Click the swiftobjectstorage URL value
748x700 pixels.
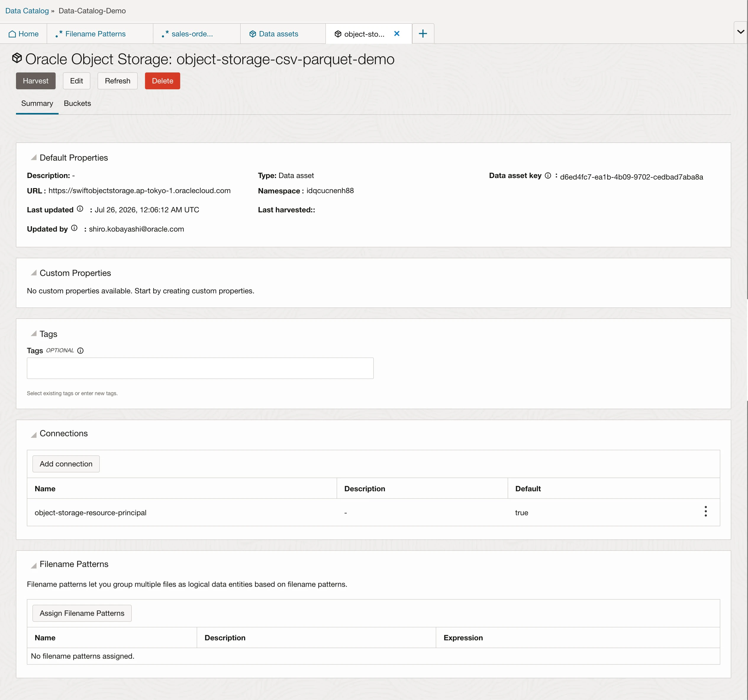[x=139, y=191]
